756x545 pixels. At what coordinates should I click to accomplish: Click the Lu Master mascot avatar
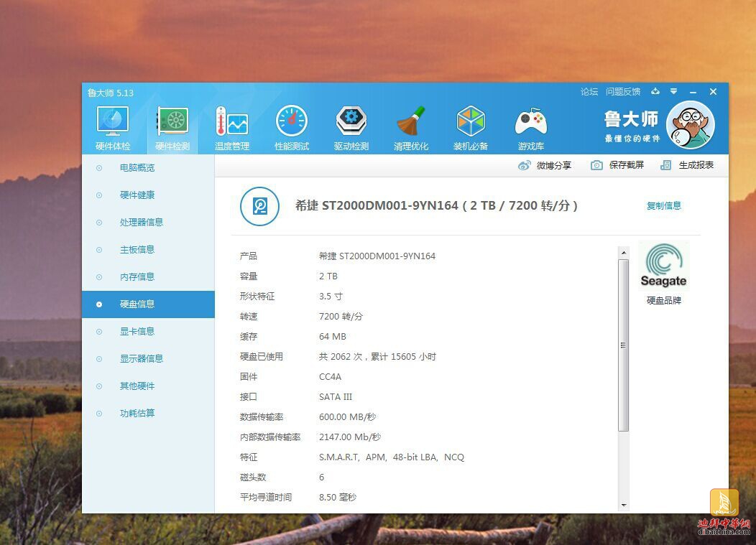click(x=691, y=125)
